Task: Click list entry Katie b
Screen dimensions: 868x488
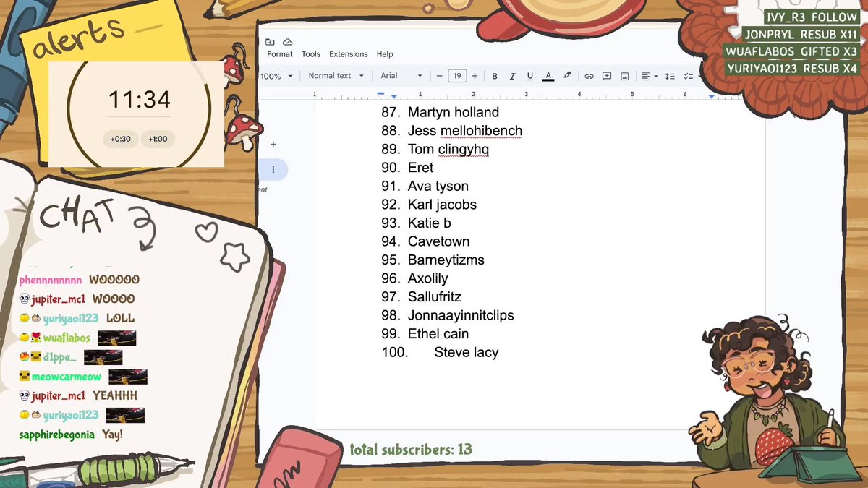Action: 430,223
